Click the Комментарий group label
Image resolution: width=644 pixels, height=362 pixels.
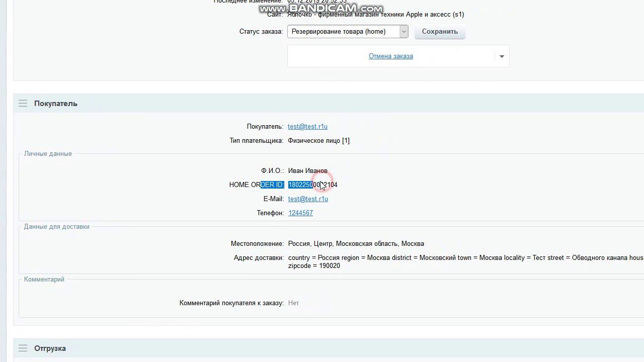coord(44,279)
